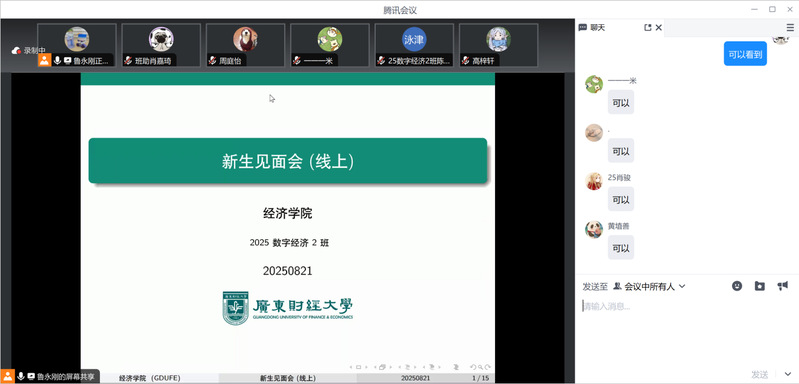Click the 2025 数字经济 2 班 text
The width and height of the screenshot is (799, 384).
(x=289, y=243)
